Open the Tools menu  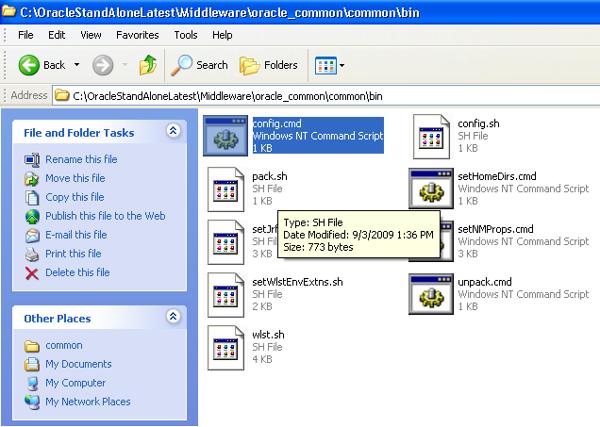point(185,35)
